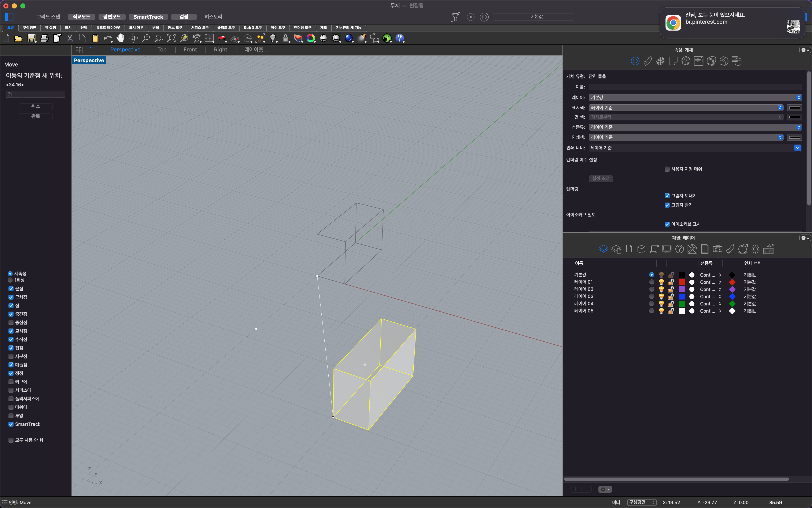The width and height of the screenshot is (812, 508).
Task: Switch to the Top viewport tab
Action: pyautogui.click(x=162, y=50)
